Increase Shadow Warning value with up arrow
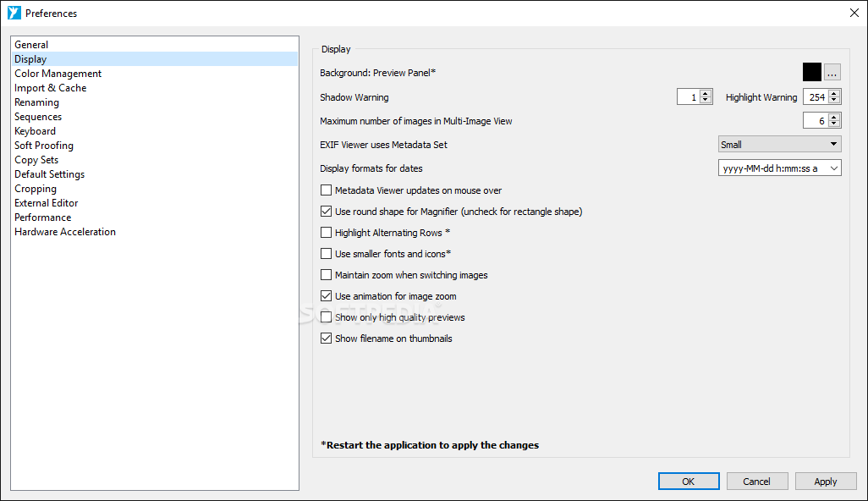 click(x=706, y=94)
